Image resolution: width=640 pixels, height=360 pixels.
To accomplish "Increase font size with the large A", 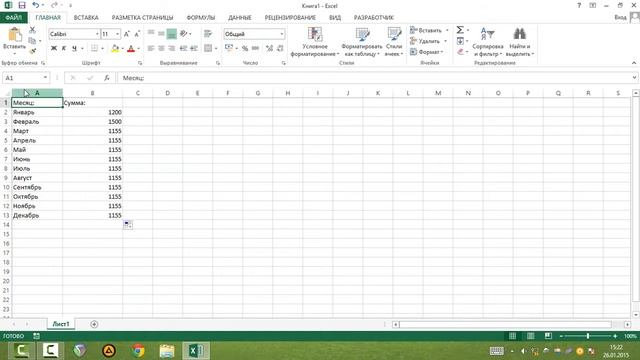I will 127,34.
